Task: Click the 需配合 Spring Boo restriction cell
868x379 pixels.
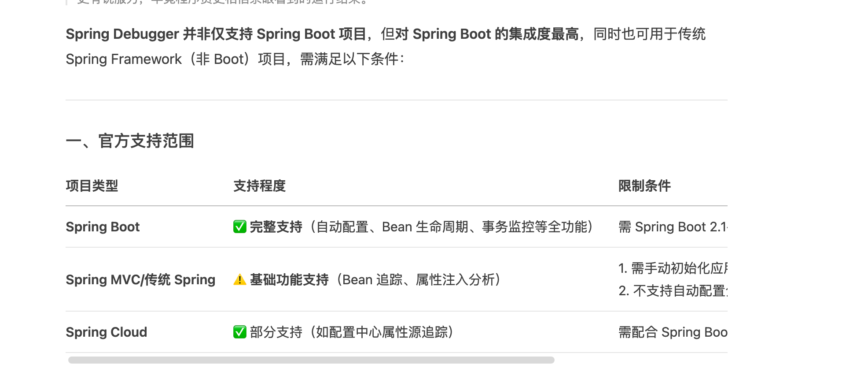Action: tap(673, 332)
